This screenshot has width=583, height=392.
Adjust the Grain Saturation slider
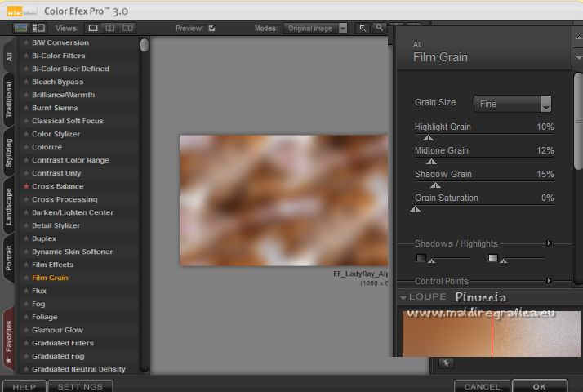[x=416, y=209]
